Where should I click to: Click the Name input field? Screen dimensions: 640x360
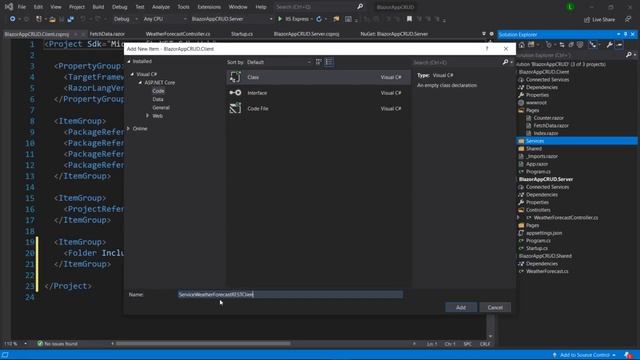click(291, 294)
